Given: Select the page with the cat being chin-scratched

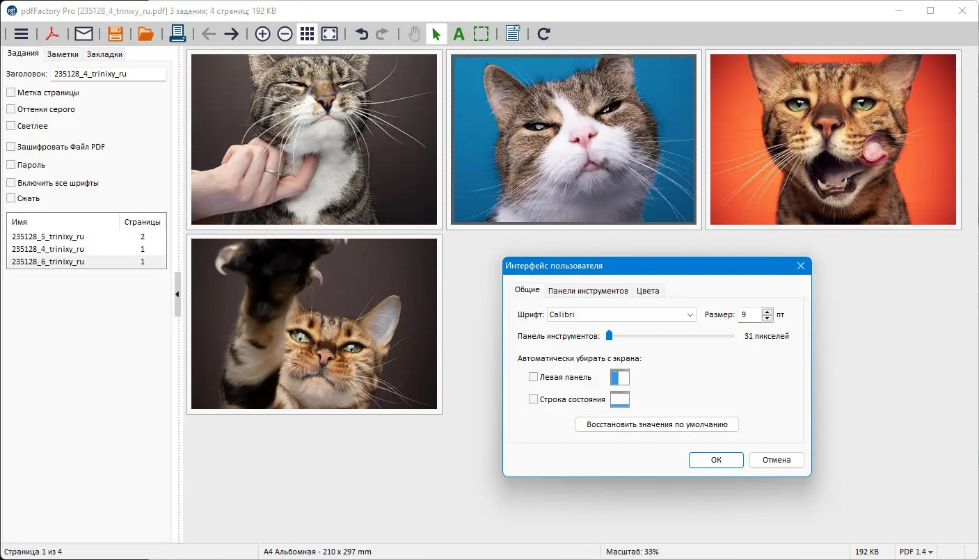Looking at the screenshot, I should (315, 139).
